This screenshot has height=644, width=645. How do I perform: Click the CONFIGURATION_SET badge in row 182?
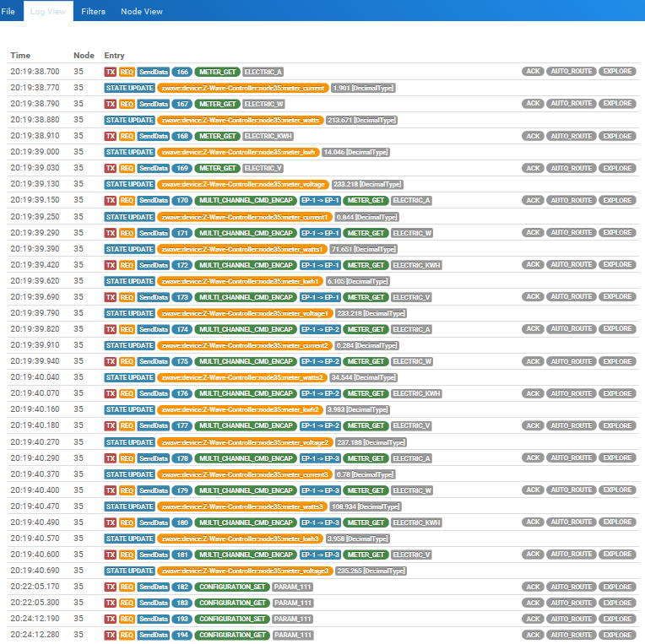(x=232, y=587)
